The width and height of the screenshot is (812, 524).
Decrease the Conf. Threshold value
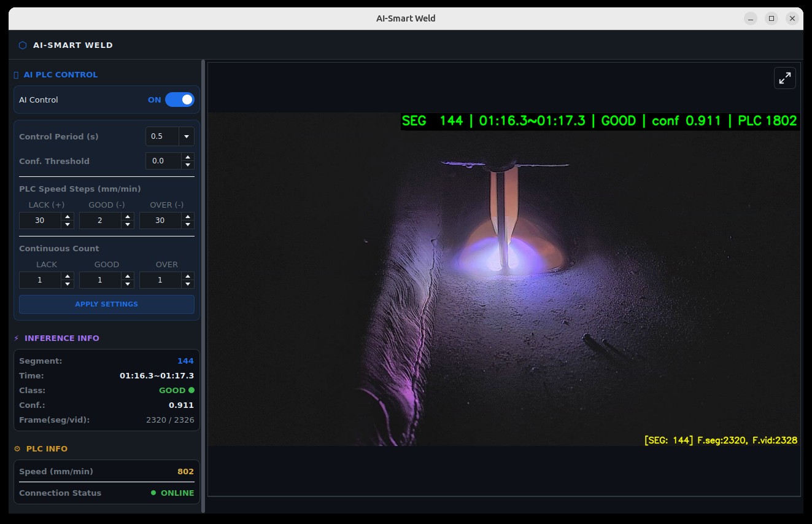click(x=188, y=165)
